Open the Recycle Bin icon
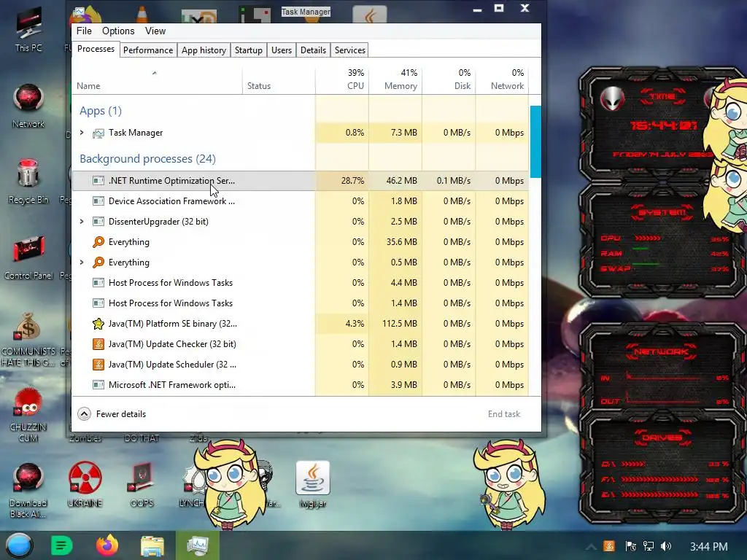Screen dimensions: 747x560 click(28, 182)
